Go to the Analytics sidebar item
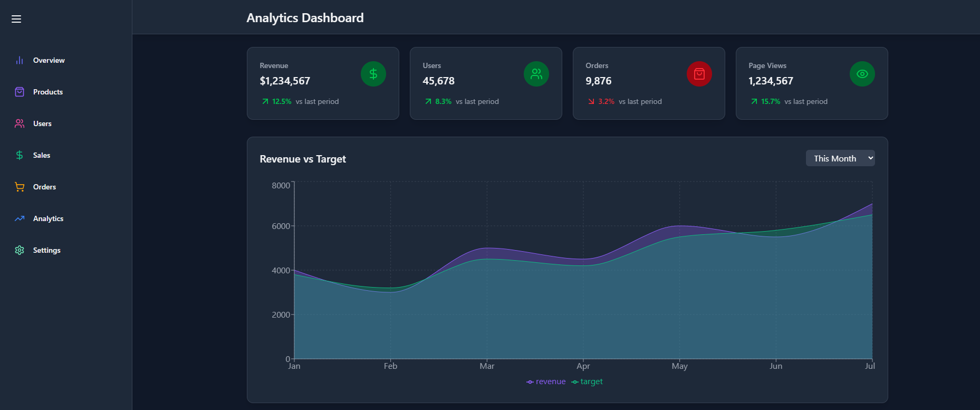The height and width of the screenshot is (410, 980). coord(48,218)
